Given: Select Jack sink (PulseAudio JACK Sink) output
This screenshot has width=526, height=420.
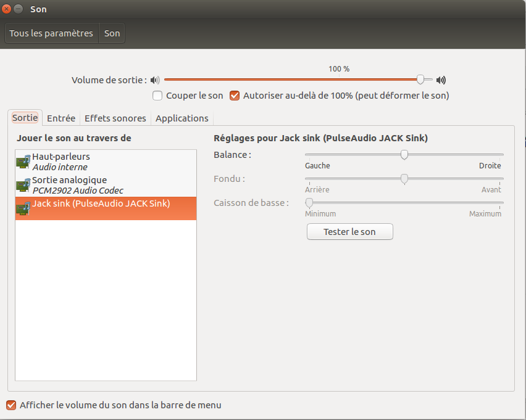Looking at the screenshot, I should coord(106,208).
